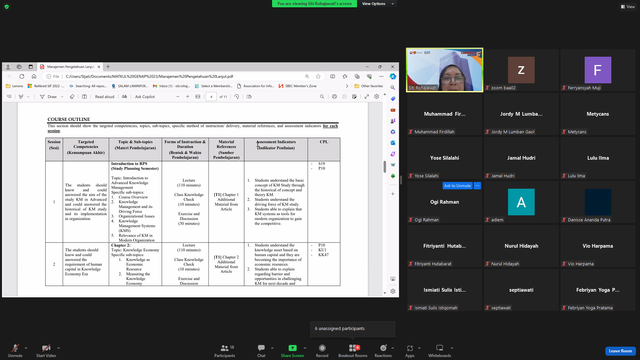Click the green encryption shield icon
This screenshot has width=640, height=360.
pos(7,7)
